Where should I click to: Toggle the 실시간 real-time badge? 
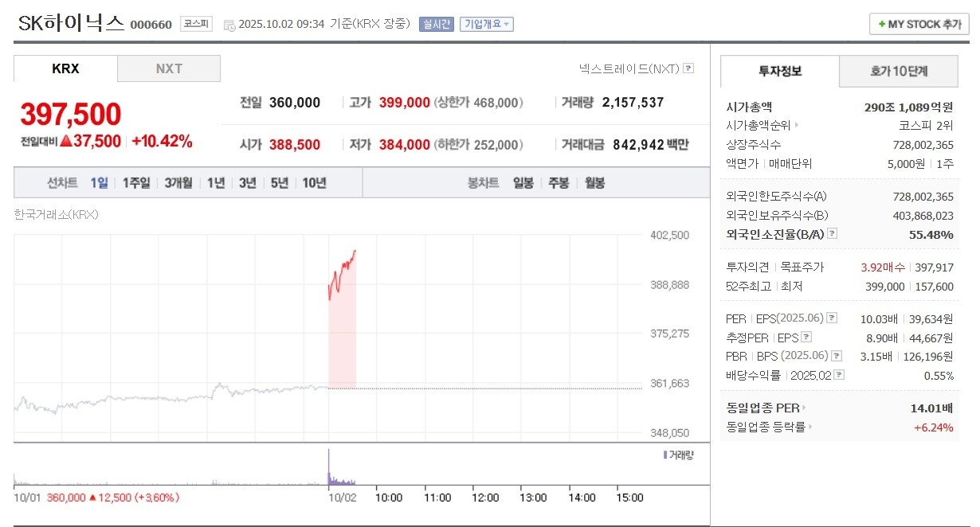437,24
